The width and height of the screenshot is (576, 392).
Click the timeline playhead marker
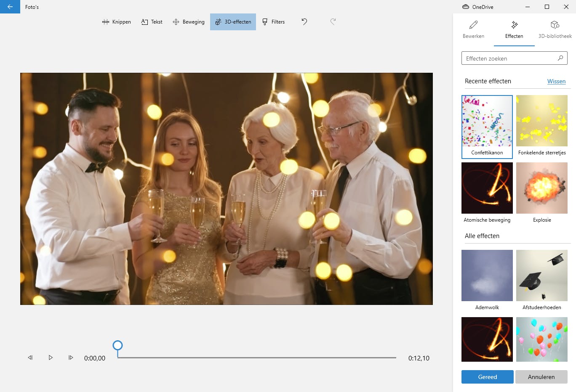point(118,346)
